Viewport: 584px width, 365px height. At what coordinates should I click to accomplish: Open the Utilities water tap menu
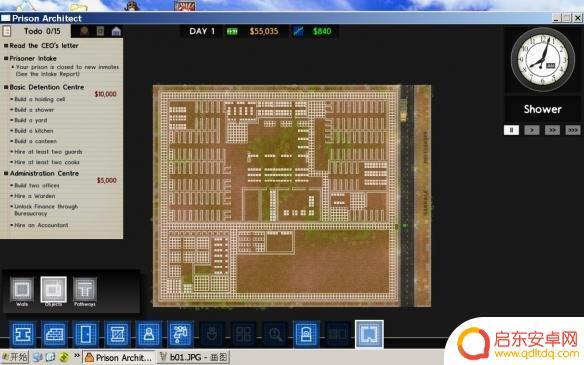pos(180,334)
